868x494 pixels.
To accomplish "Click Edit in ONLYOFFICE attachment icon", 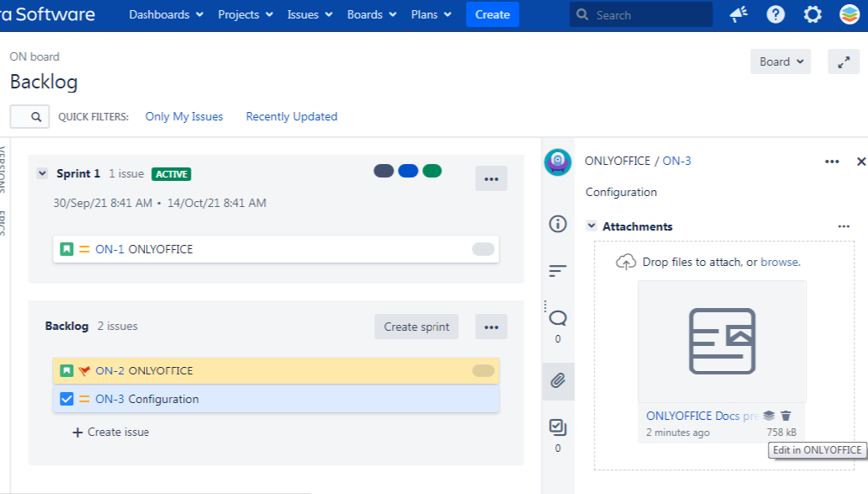I will pos(769,416).
